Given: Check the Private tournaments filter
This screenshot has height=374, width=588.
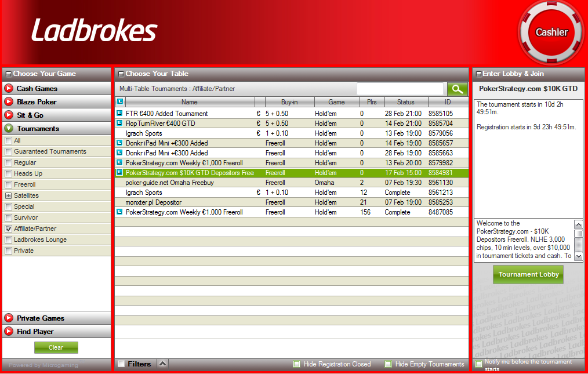Looking at the screenshot, I should pos(8,250).
